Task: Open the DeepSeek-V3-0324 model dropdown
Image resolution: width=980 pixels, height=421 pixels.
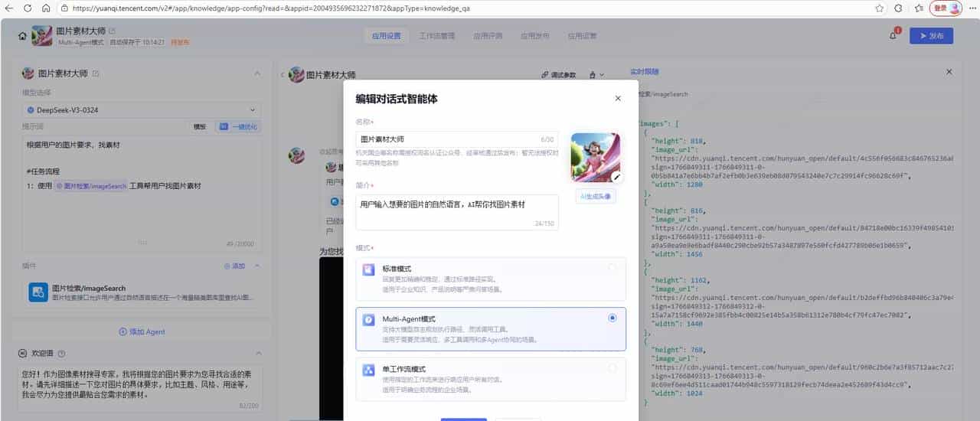Action: click(x=142, y=109)
